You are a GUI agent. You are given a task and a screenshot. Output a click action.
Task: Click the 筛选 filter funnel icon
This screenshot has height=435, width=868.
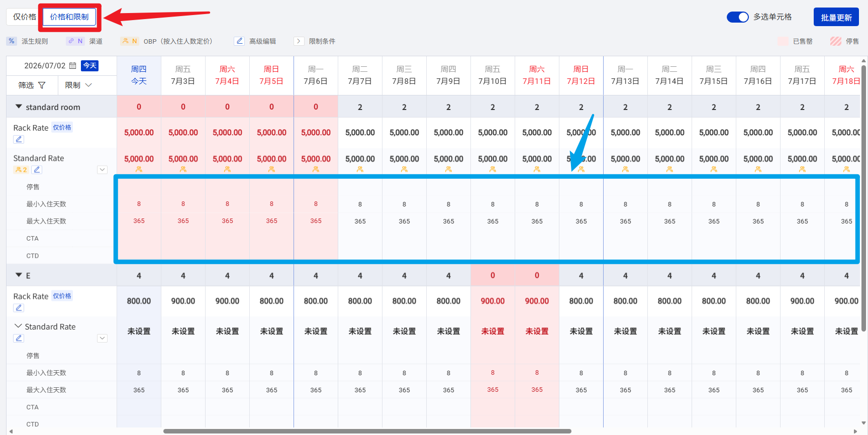point(42,85)
